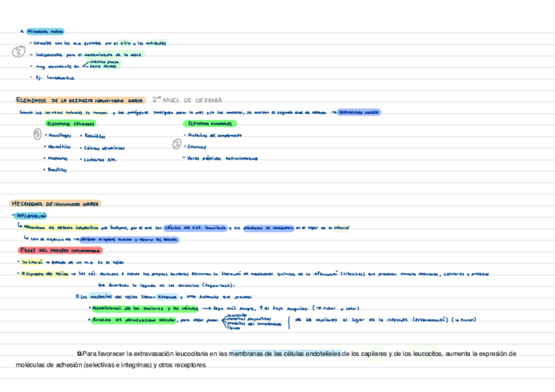Screen dimensions: 555x392
Task: Click the curly brace before 'de los capilares'
Action: click(x=288, y=321)
